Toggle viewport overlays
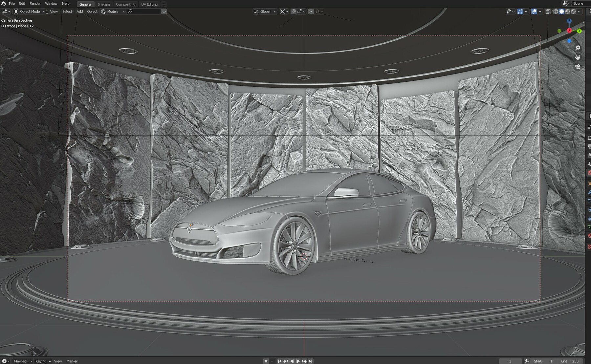Screen dimensions: 591x364 [534, 11]
